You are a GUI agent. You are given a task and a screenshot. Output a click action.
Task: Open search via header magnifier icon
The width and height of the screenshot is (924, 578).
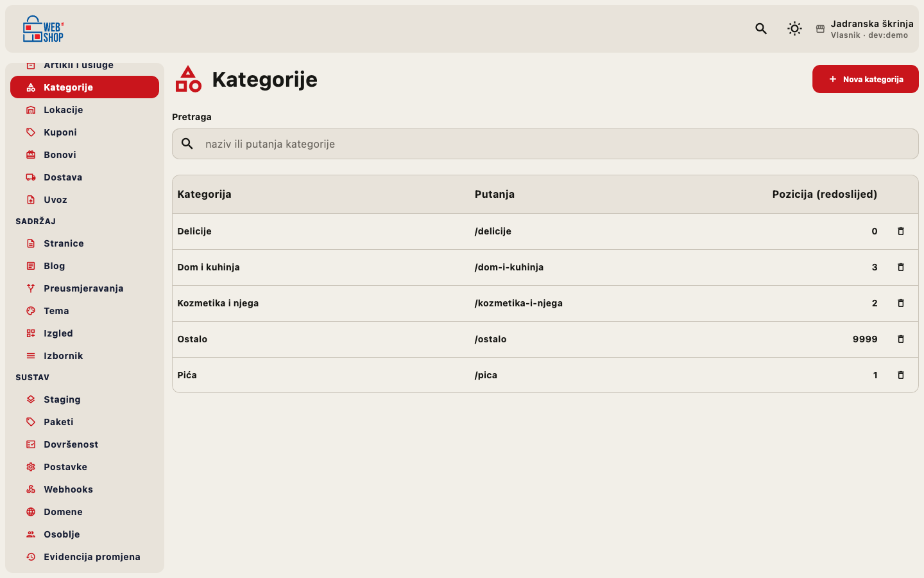[761, 29]
